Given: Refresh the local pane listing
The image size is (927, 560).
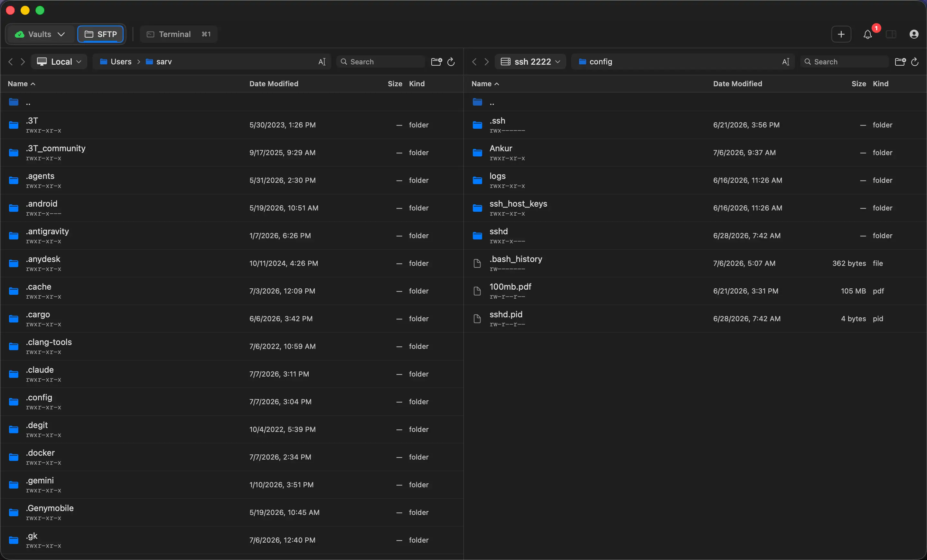Looking at the screenshot, I should (451, 62).
